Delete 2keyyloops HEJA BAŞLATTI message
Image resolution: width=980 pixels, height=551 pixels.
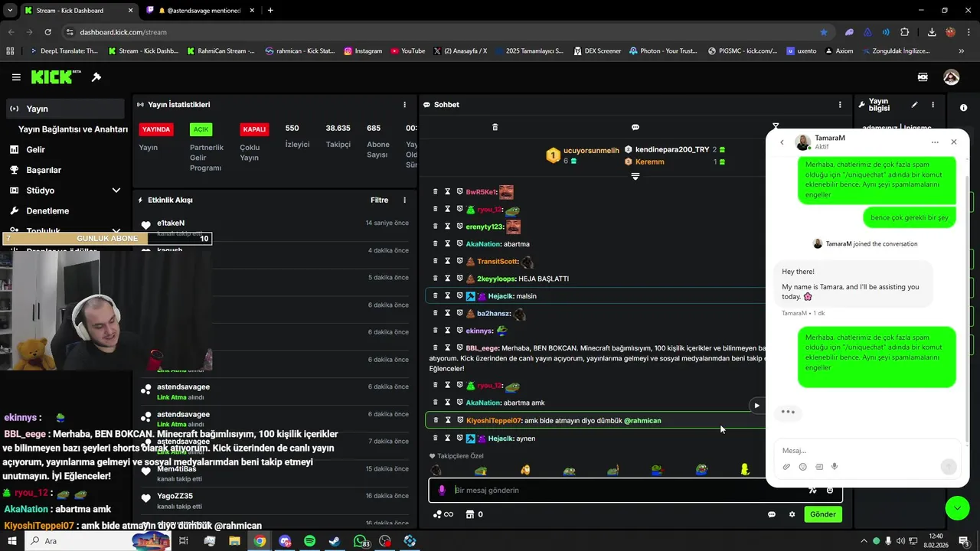click(x=435, y=279)
